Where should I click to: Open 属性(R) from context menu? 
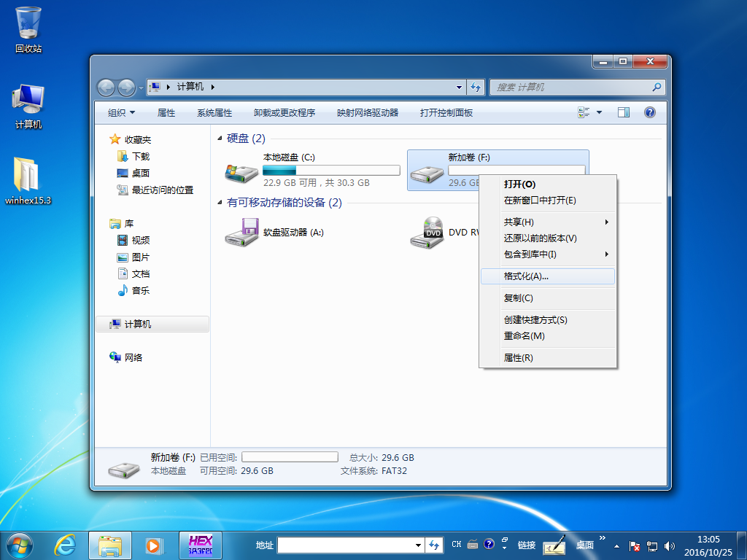(x=547, y=358)
